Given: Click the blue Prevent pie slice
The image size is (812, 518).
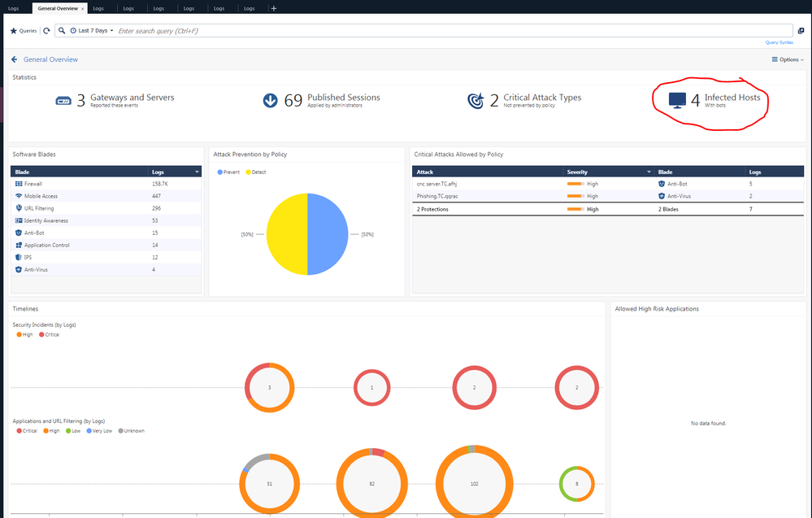Looking at the screenshot, I should coord(328,234).
